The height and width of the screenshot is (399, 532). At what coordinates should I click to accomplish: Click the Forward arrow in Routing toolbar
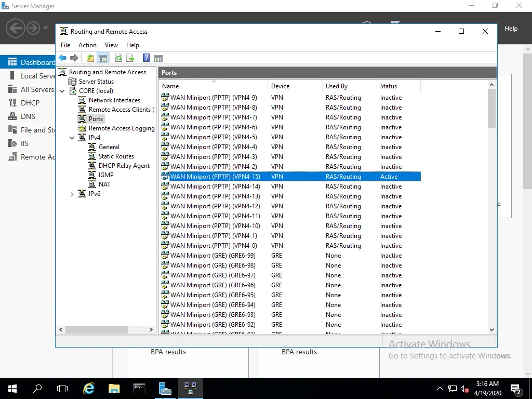(74, 58)
